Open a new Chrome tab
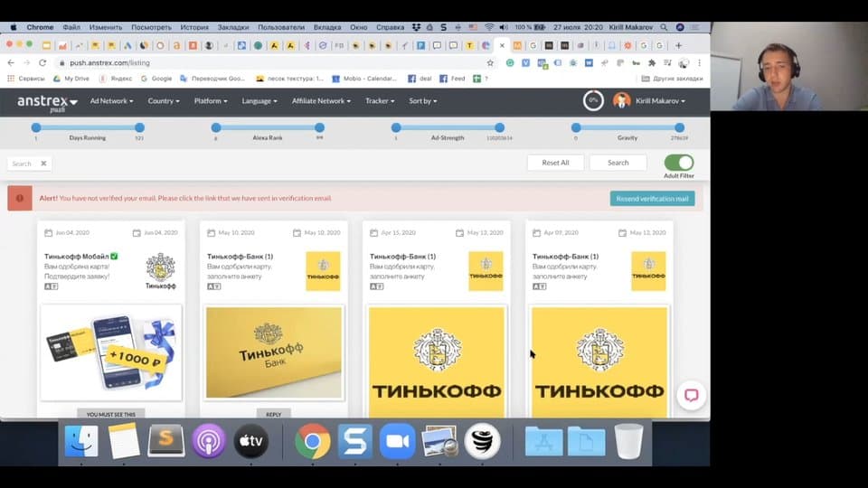The width and height of the screenshot is (868, 488). [x=678, y=45]
